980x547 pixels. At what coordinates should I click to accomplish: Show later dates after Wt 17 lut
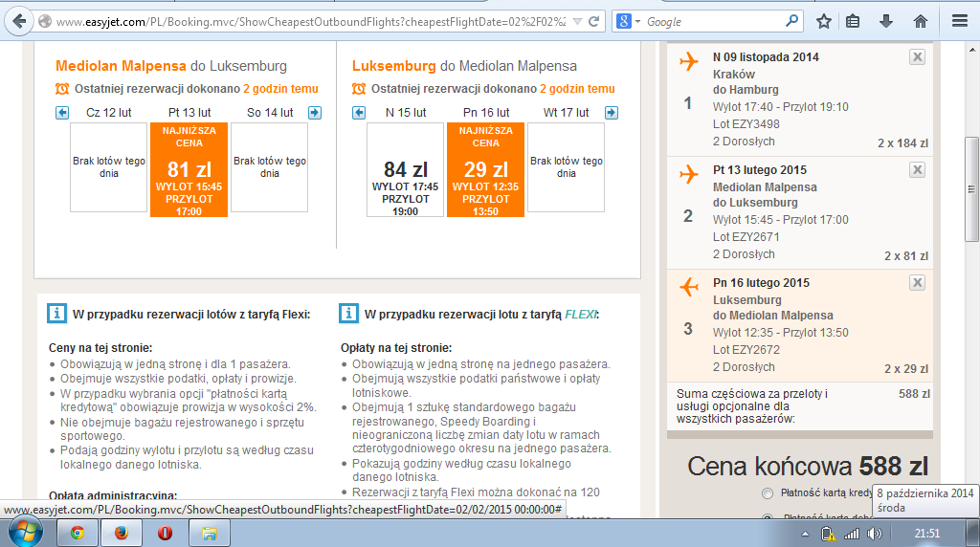click(x=612, y=113)
